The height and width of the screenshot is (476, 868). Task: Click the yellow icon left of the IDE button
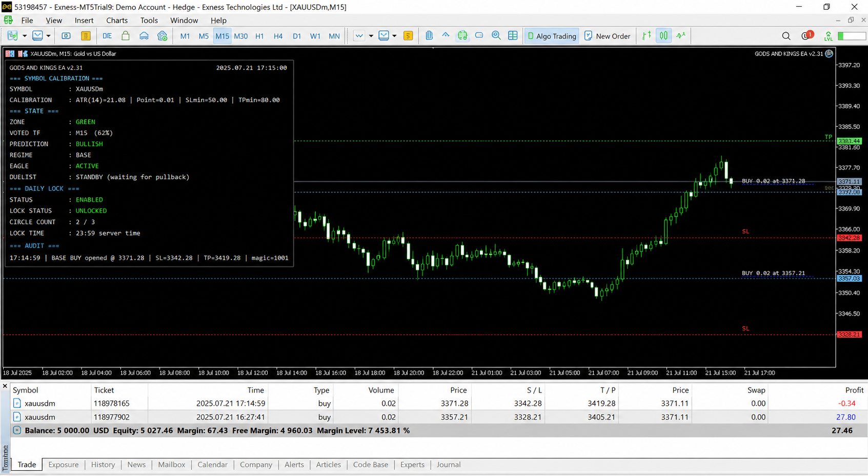(86, 36)
